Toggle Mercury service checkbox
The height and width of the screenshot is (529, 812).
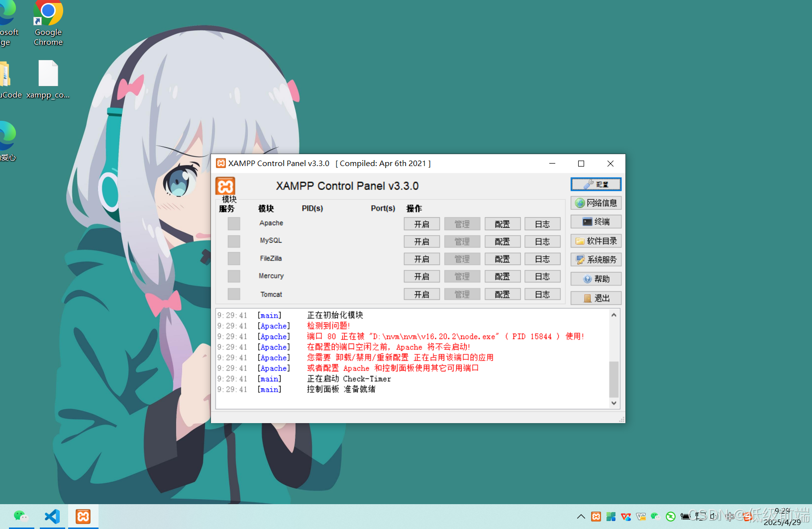coord(234,276)
